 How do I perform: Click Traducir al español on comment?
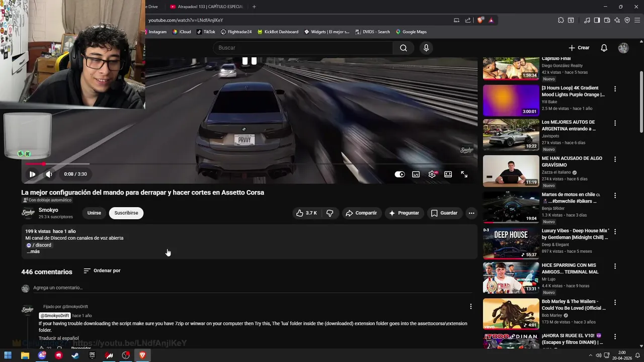(58, 338)
